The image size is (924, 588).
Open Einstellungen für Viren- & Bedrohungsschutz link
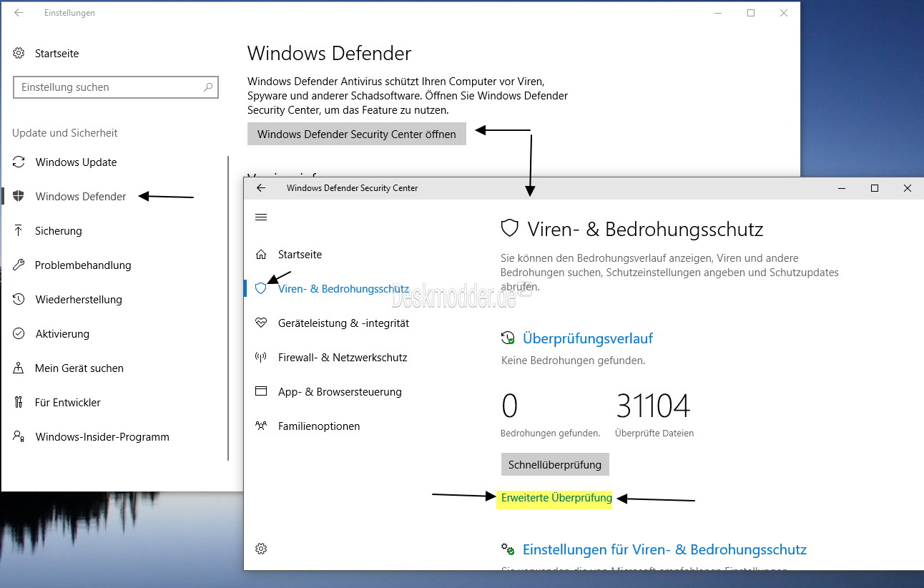click(x=664, y=549)
